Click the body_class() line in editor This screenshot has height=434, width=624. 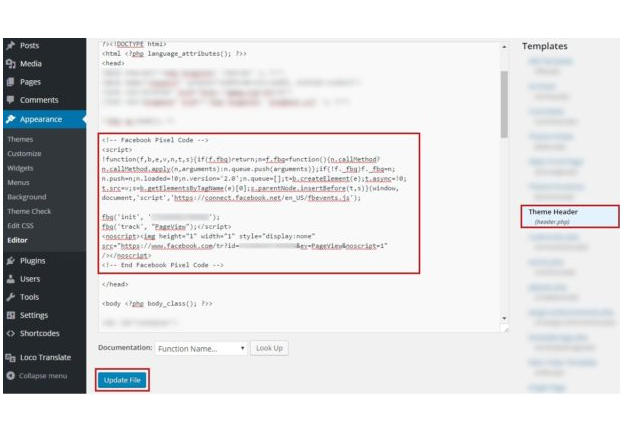coord(157,304)
